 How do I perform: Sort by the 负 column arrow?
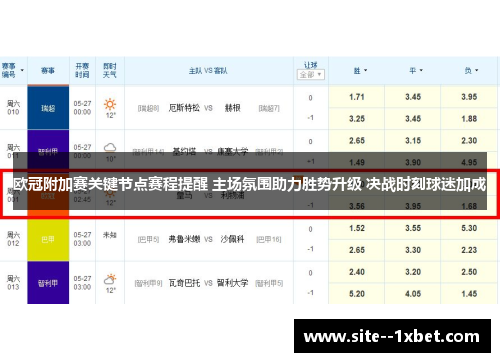click(x=477, y=70)
